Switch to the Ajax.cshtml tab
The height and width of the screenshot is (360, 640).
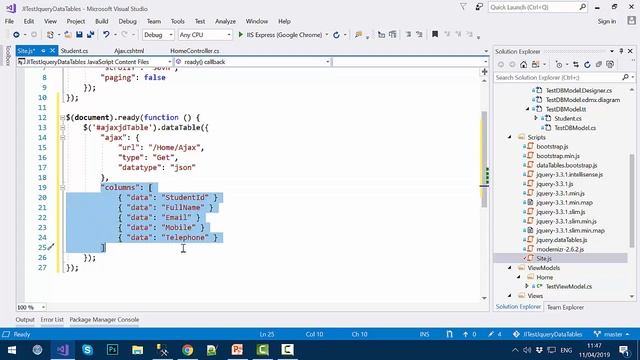pos(129,51)
